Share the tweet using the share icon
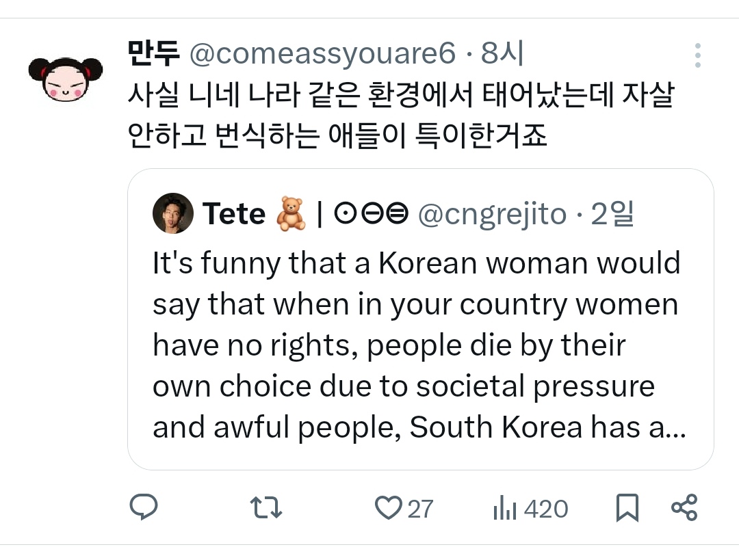 click(684, 507)
